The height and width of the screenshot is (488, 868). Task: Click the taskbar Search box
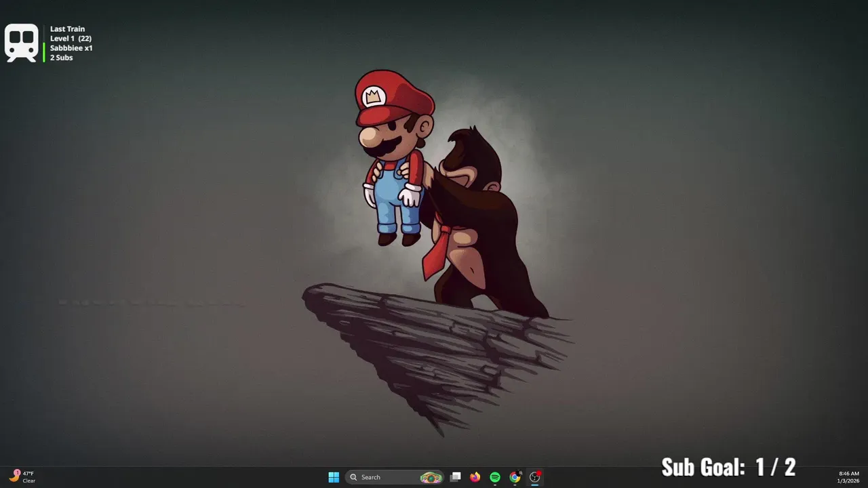(395, 477)
